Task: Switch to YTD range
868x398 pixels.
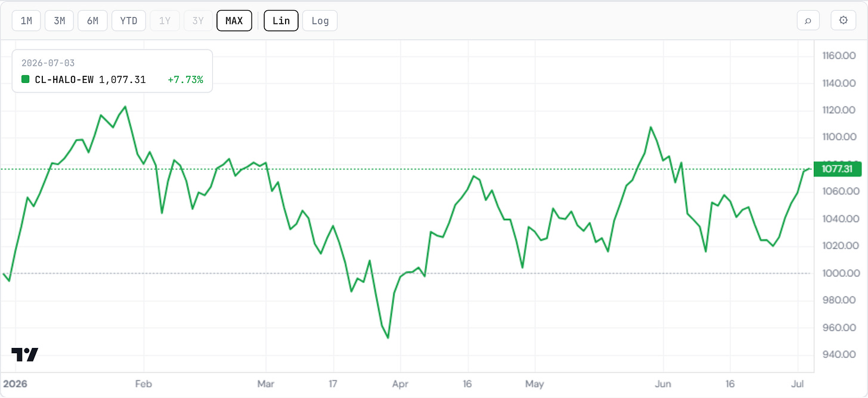Action: coord(129,21)
